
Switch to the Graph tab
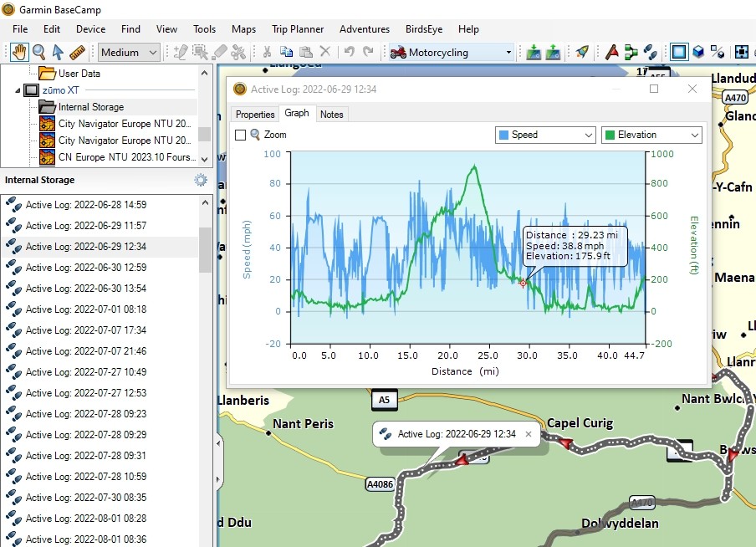click(297, 113)
